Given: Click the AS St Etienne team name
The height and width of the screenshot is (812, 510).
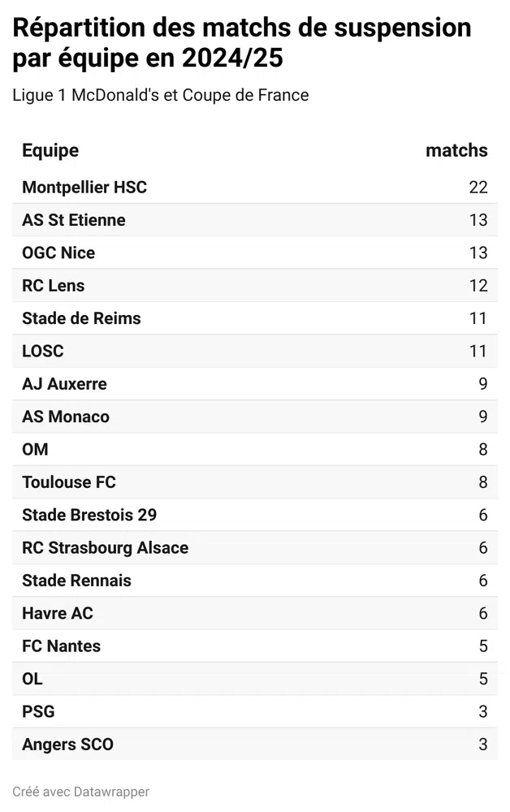Looking at the screenshot, I should coord(74,220).
